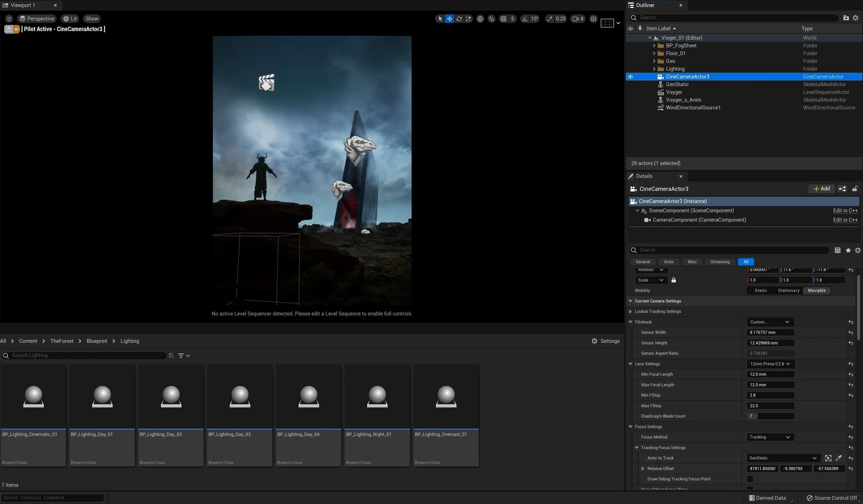Click Edit in C++ for CameraComponent
Screen dimensions: 863x504
click(845, 220)
